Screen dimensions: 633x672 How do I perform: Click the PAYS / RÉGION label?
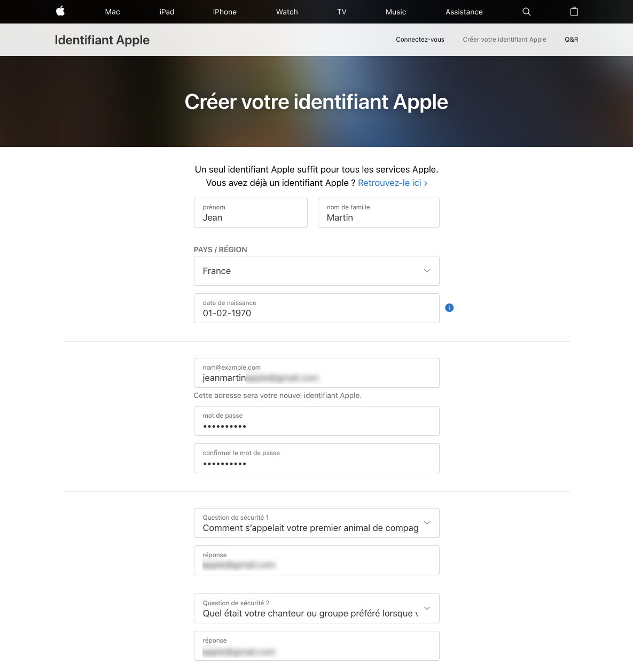220,249
